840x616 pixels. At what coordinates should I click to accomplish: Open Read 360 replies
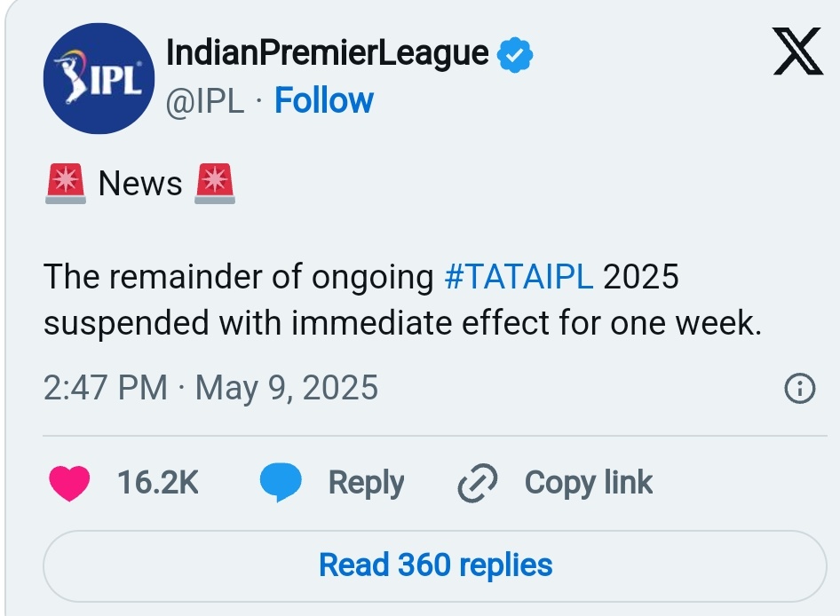coord(435,565)
